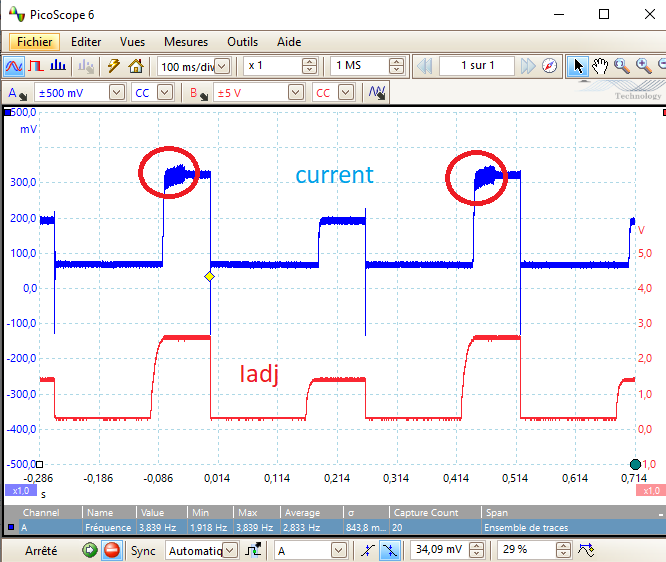The height and width of the screenshot is (562, 666).
Task: Click teal time ruler handle
Action: pos(635,464)
